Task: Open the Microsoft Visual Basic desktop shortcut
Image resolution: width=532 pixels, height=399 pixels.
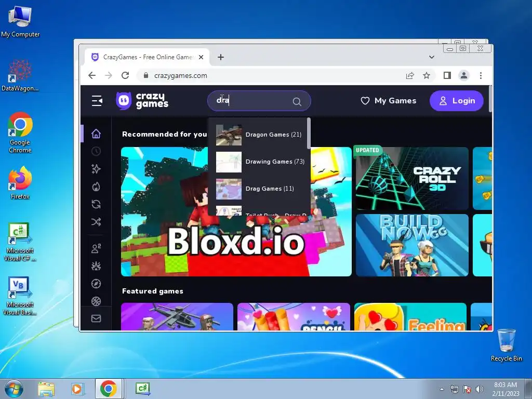Action: coord(20,296)
